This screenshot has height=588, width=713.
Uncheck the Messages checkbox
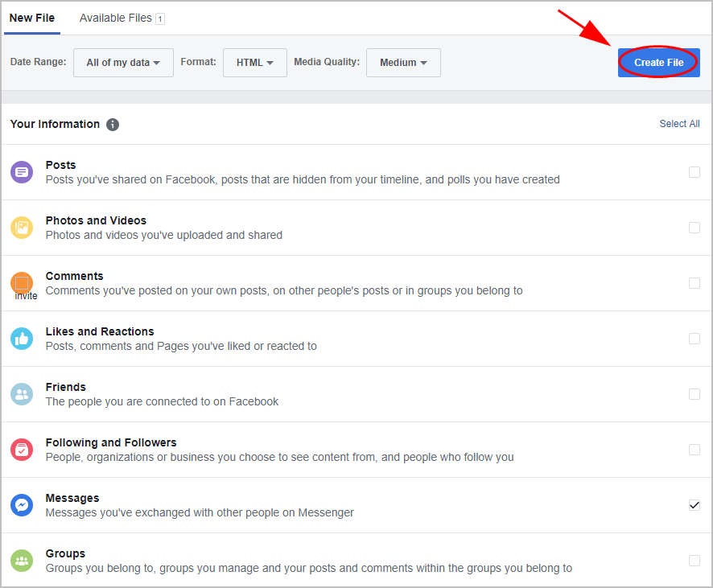click(x=694, y=505)
